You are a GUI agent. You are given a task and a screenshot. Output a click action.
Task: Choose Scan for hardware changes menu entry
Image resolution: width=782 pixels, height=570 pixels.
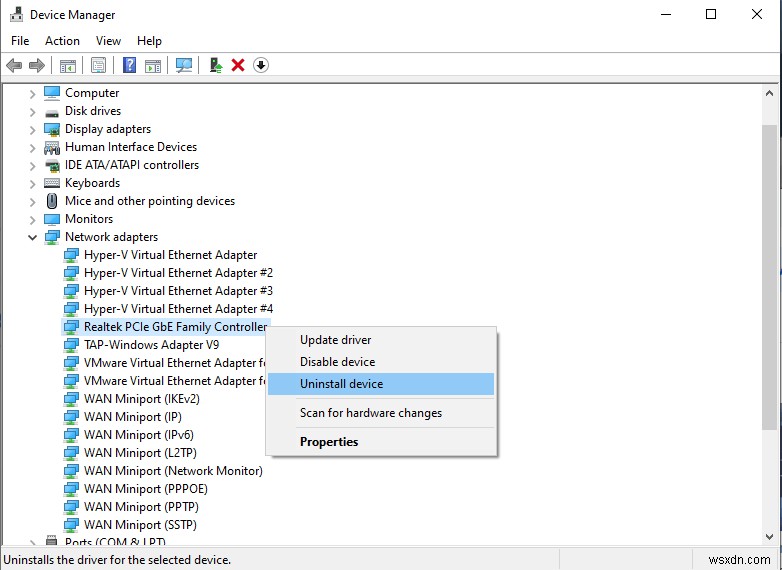click(x=381, y=413)
